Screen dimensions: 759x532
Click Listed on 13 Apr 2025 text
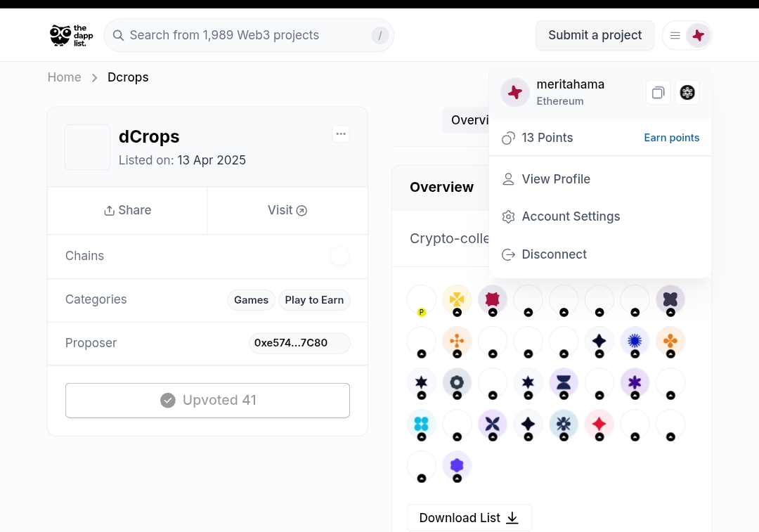[x=182, y=160]
